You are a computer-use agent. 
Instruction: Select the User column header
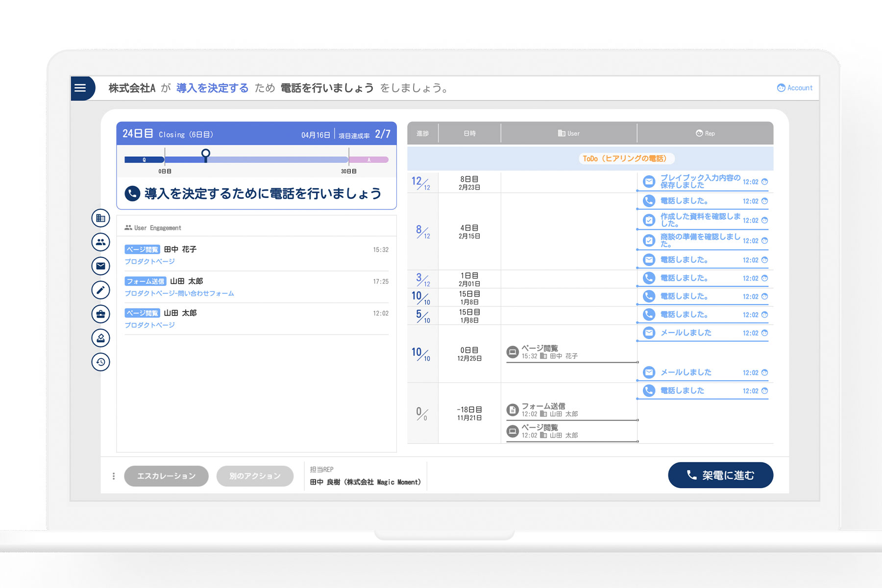point(568,133)
